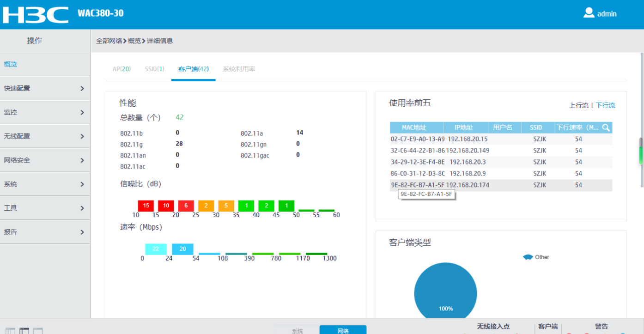Show 上行流 upstream traffic
644x334 pixels.
click(x=578, y=105)
